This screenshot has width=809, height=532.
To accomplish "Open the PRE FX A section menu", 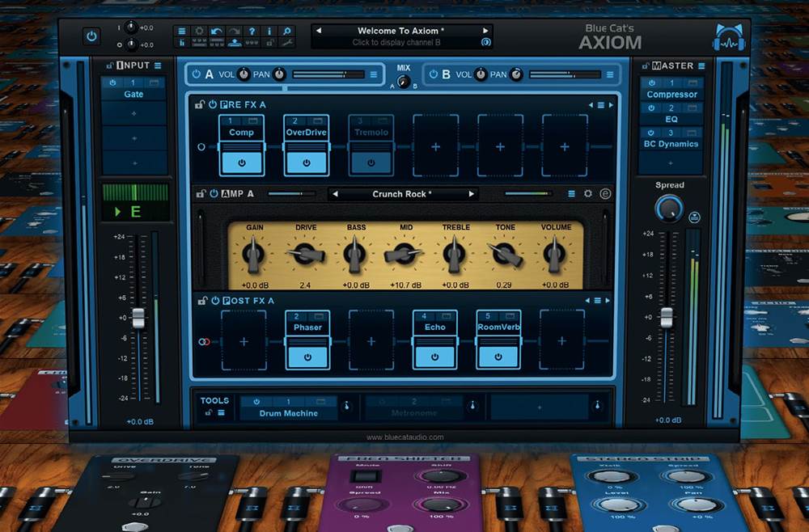I will coord(600,104).
